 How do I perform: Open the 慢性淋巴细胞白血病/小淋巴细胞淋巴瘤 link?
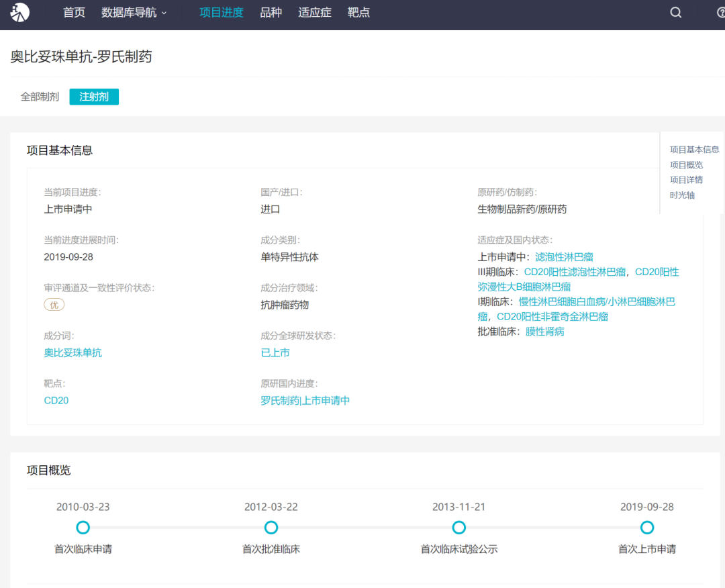597,302
